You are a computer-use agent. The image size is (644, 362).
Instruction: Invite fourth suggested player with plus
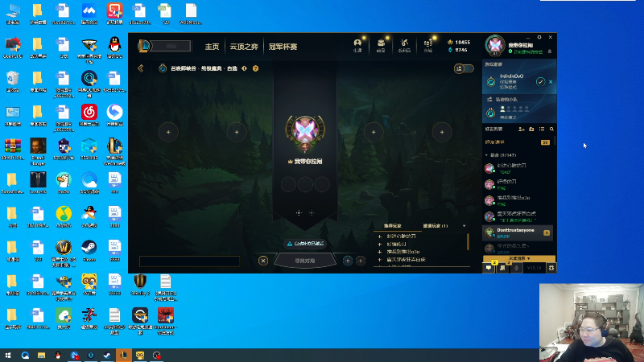(x=380, y=260)
